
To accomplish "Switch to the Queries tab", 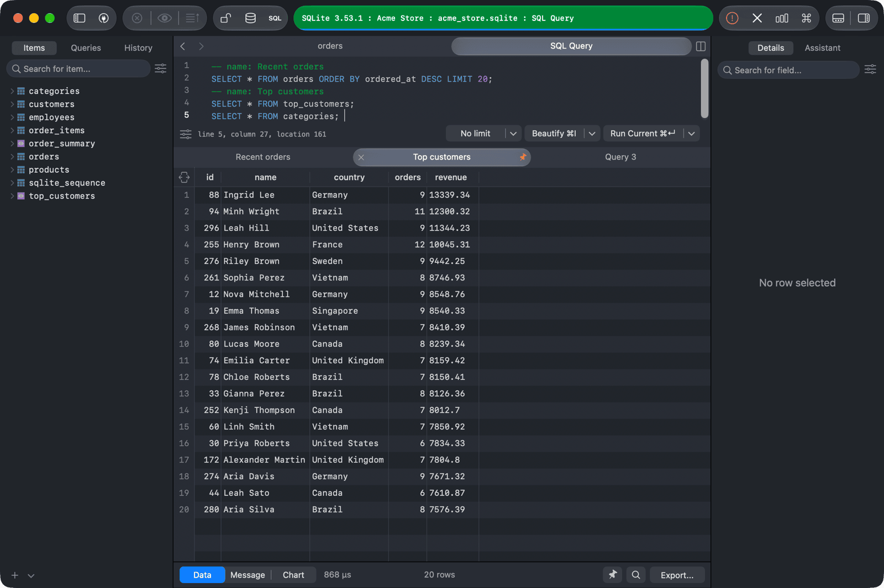I will pos(86,48).
